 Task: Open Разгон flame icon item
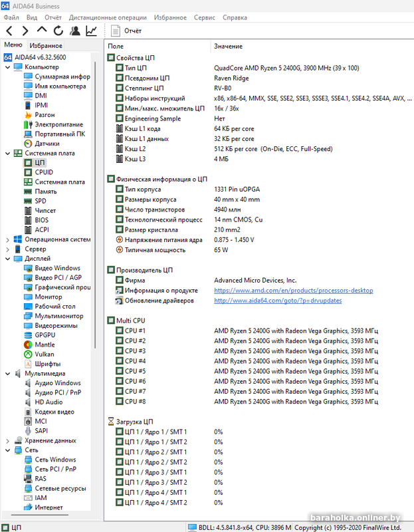coord(39,114)
